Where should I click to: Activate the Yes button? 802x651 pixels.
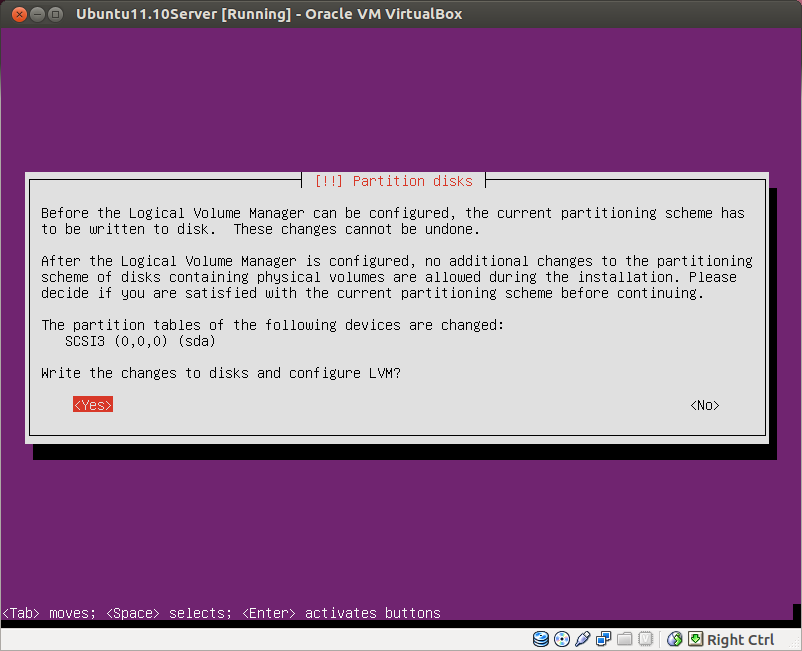click(x=92, y=404)
